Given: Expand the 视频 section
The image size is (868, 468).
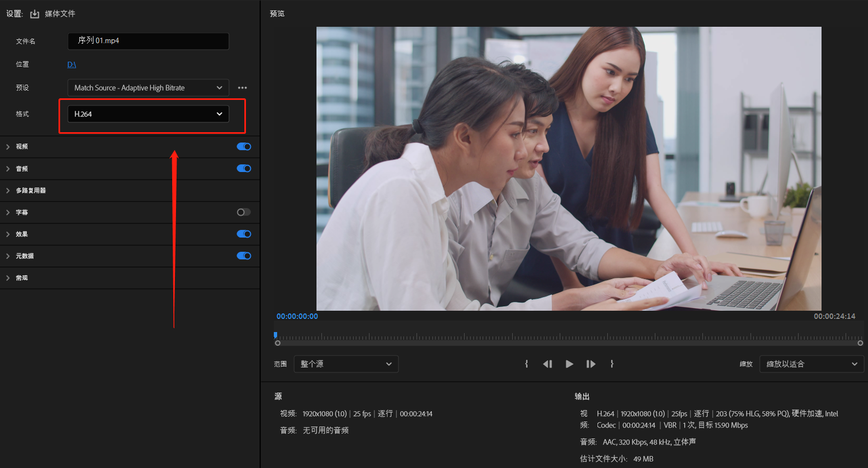Looking at the screenshot, I should 8,147.
